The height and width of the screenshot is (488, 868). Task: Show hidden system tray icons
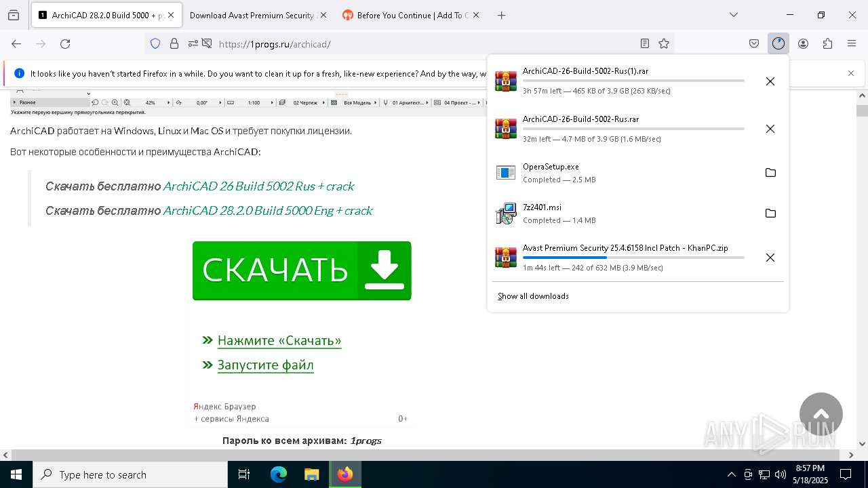pos(731,474)
